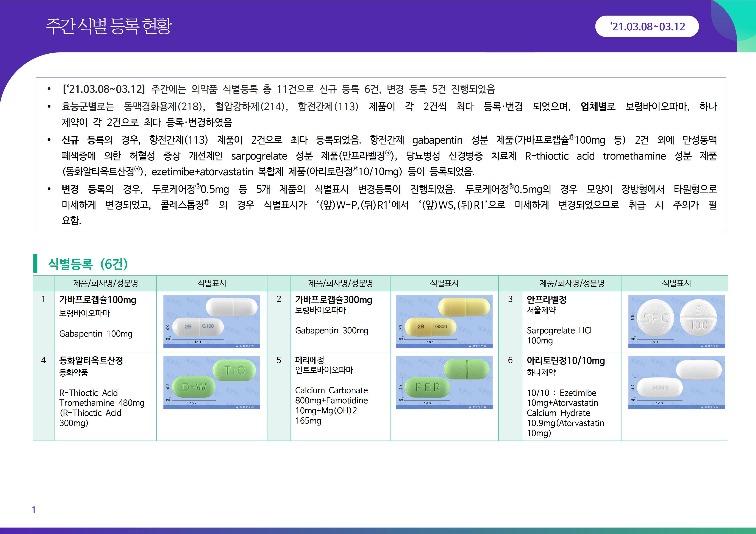Click page number 1 at bottom left
The image size is (756, 534).
[x=34, y=510]
